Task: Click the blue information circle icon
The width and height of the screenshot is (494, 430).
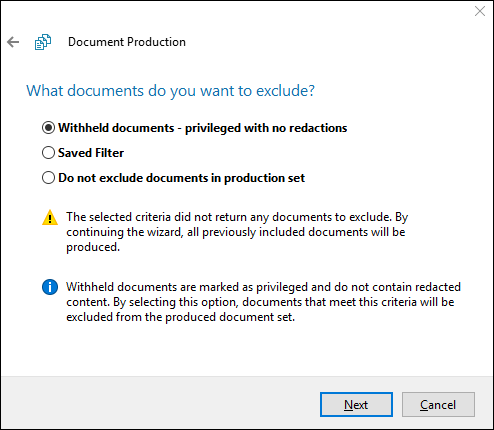Action: [x=50, y=287]
